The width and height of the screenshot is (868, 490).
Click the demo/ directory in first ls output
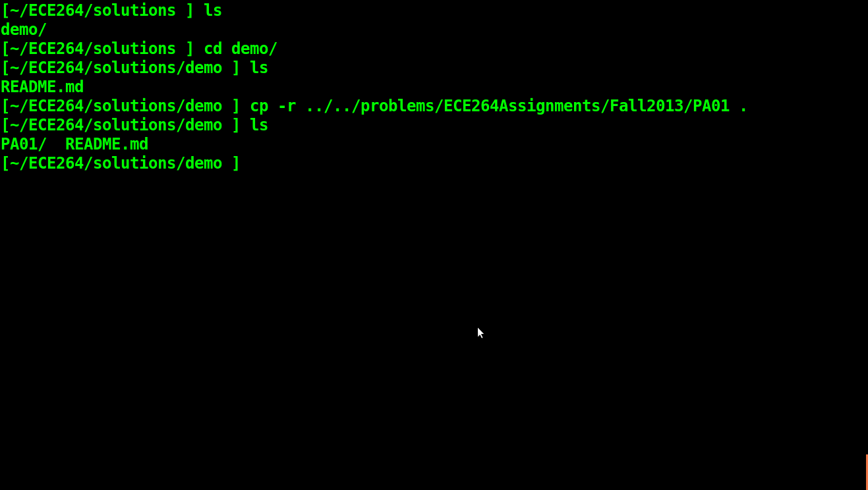(24, 30)
